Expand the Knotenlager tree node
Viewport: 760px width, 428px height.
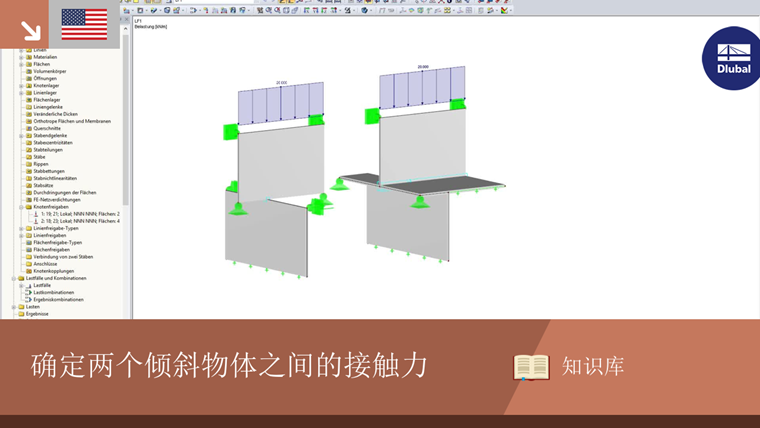click(21, 86)
